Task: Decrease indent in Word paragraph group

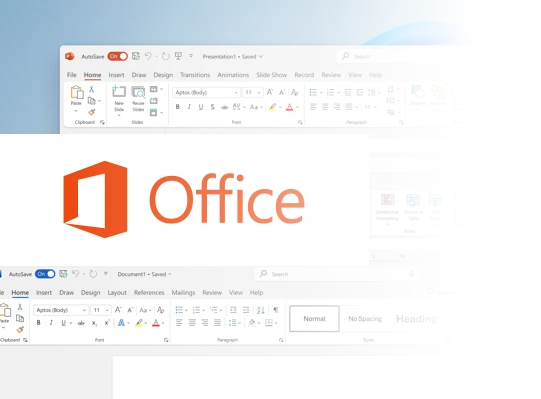Action: click(x=233, y=310)
